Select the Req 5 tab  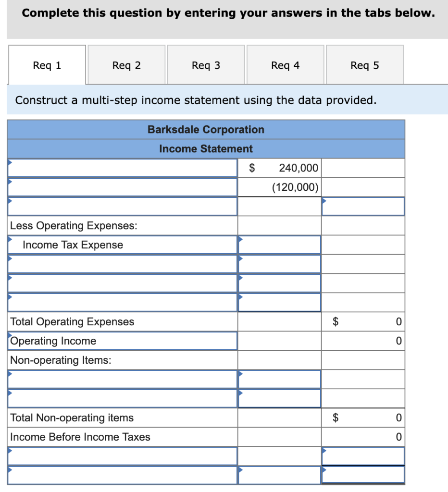point(365,65)
